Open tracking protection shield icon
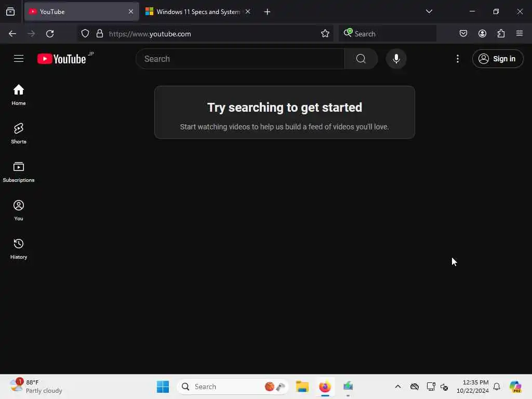 point(85,34)
